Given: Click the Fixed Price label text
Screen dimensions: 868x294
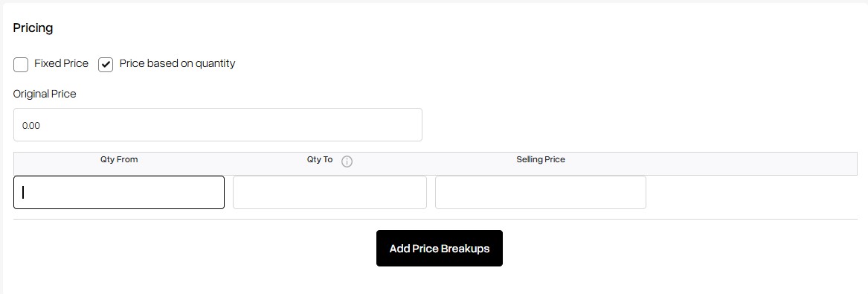Looking at the screenshot, I should [x=62, y=64].
